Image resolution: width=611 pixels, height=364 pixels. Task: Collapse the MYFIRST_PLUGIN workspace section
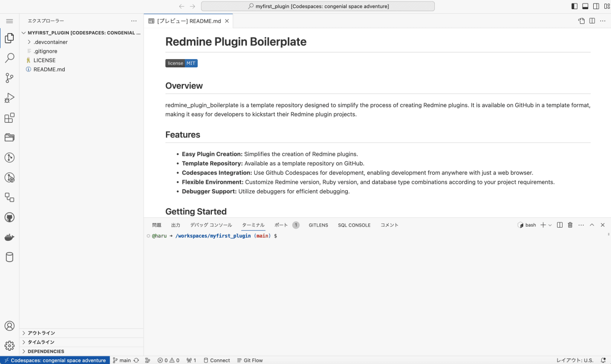(81, 33)
